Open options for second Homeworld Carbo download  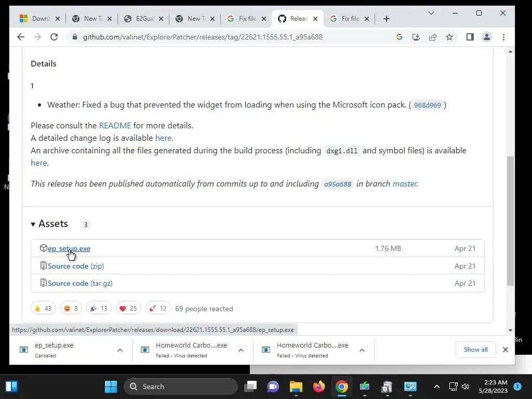pos(362,350)
